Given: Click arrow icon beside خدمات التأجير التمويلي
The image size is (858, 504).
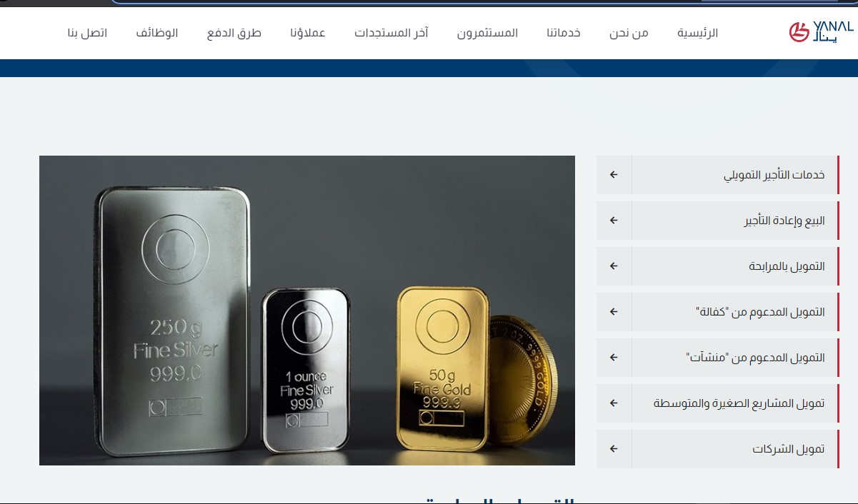Looking at the screenshot, I should (x=614, y=175).
